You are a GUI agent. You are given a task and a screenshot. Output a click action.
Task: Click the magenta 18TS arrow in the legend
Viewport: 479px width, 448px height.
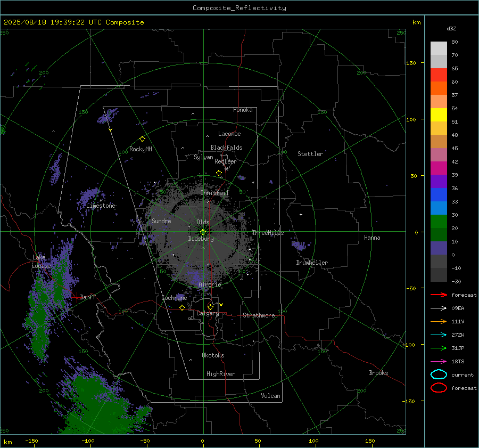coord(439,362)
